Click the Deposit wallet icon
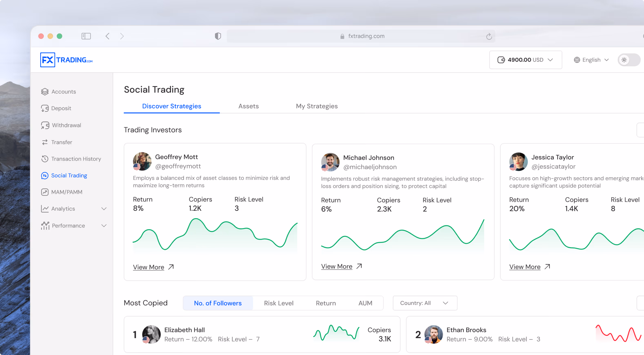 click(x=45, y=108)
